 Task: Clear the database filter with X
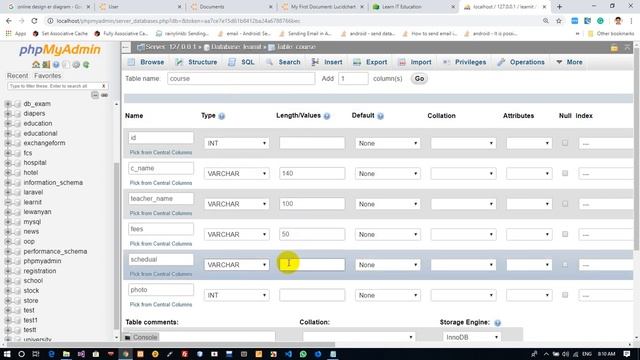click(x=104, y=86)
